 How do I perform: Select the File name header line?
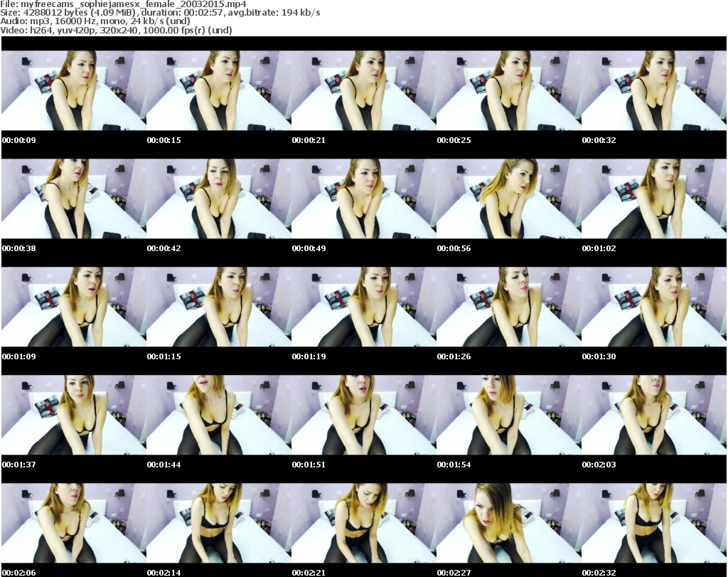tap(123, 4)
